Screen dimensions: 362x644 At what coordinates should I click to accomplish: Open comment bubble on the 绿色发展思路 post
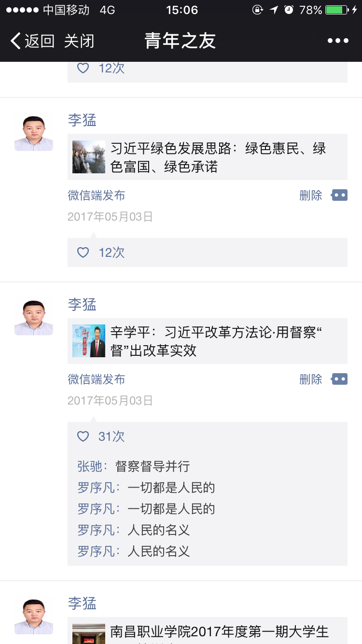coord(339,196)
